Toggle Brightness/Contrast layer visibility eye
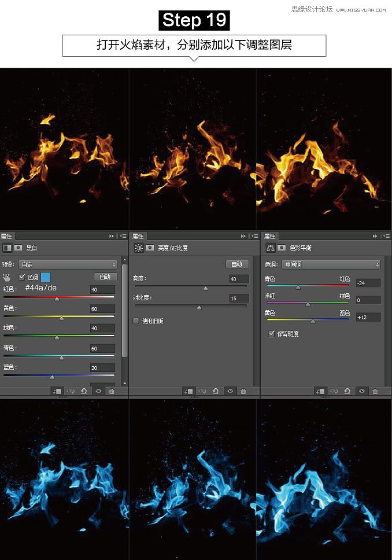This screenshot has height=560, width=392. (x=230, y=392)
